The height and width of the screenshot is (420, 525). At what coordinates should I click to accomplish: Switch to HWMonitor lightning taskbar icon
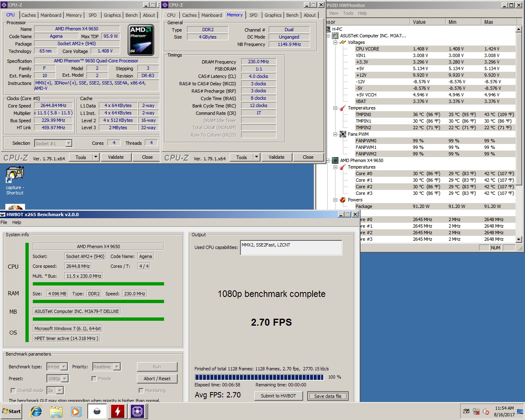pos(117,411)
